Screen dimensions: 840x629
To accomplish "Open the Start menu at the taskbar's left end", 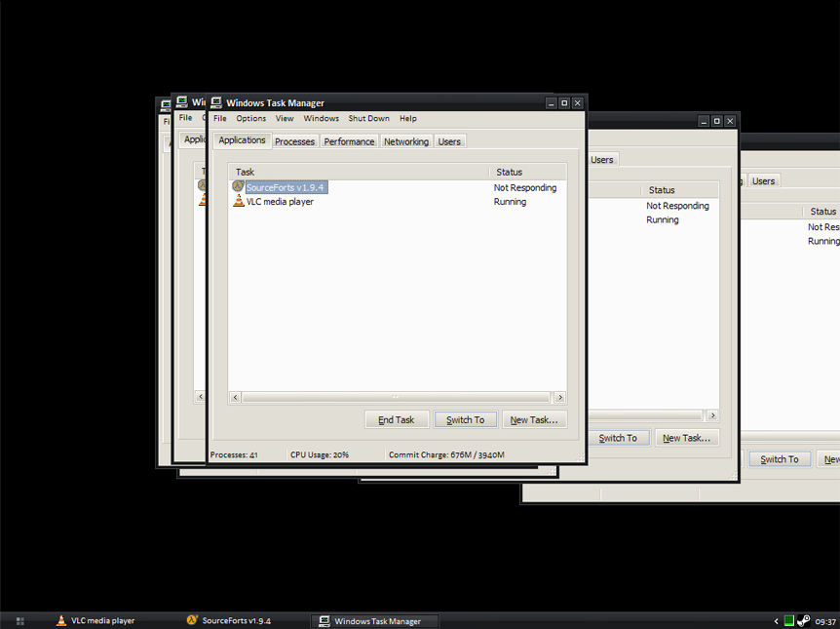I will click(x=20, y=620).
